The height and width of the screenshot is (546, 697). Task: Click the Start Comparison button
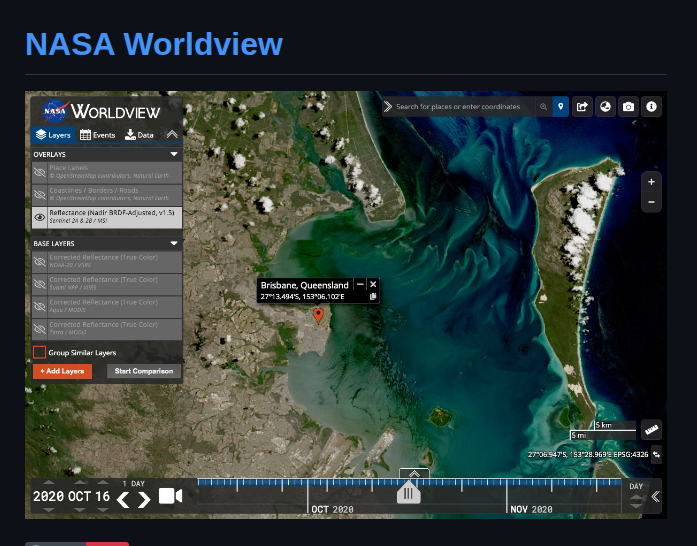[x=144, y=371]
